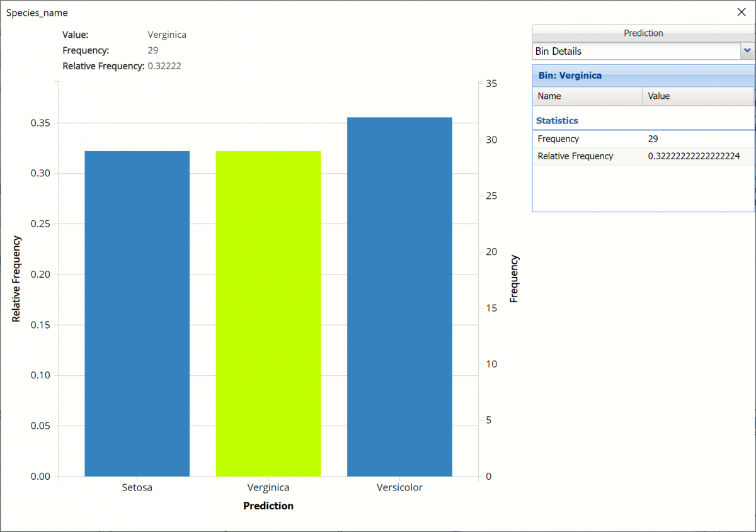Select the highlighted green Verginica bar
This screenshot has width=756, height=532.
click(x=268, y=314)
